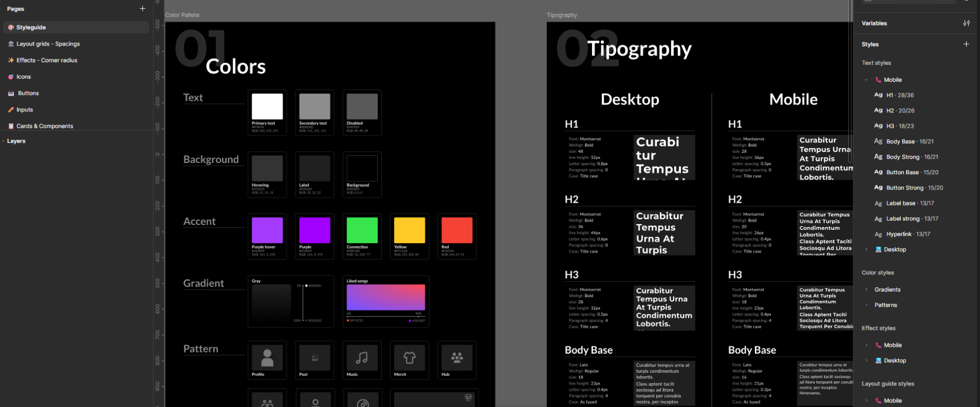Select the Tipography frame label

(561, 15)
